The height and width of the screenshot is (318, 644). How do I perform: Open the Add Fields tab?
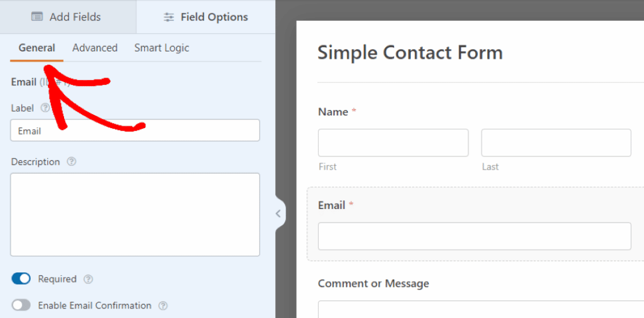coord(68,17)
